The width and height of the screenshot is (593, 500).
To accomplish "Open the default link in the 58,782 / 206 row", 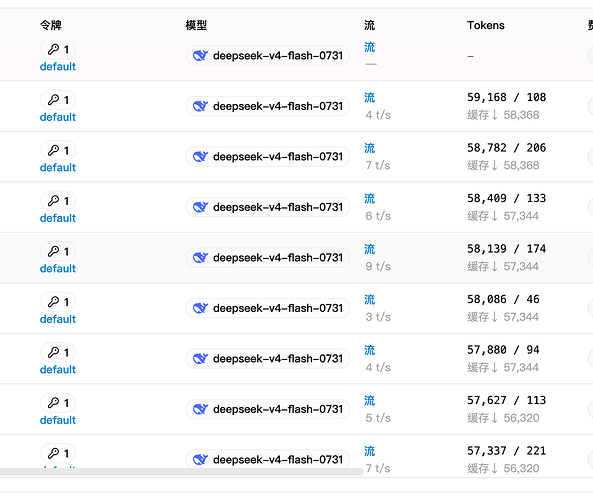I will coord(58,168).
